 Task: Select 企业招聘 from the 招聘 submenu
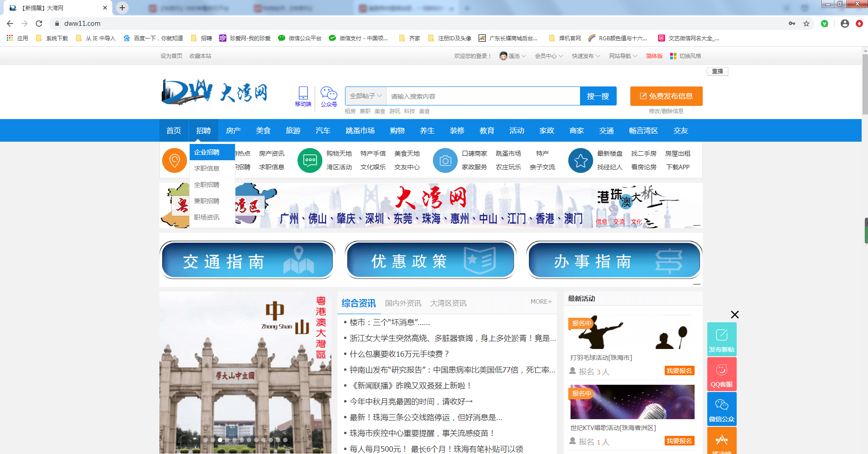coord(206,152)
